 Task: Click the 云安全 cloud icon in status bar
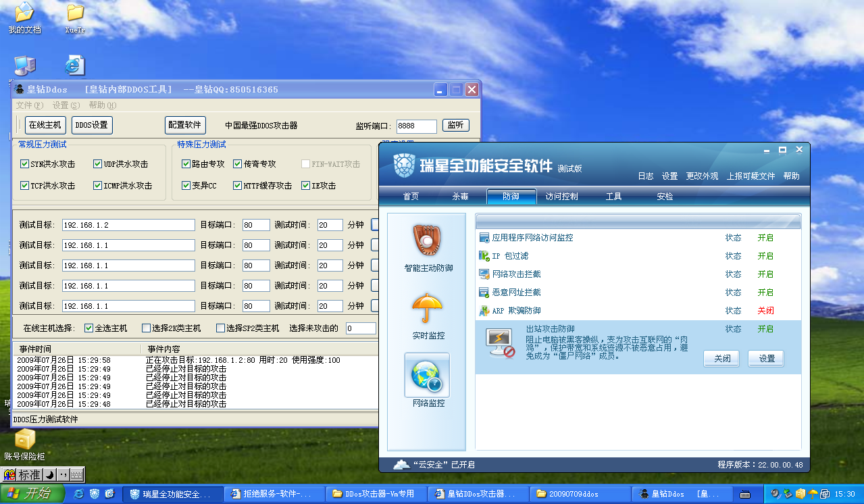[401, 465]
